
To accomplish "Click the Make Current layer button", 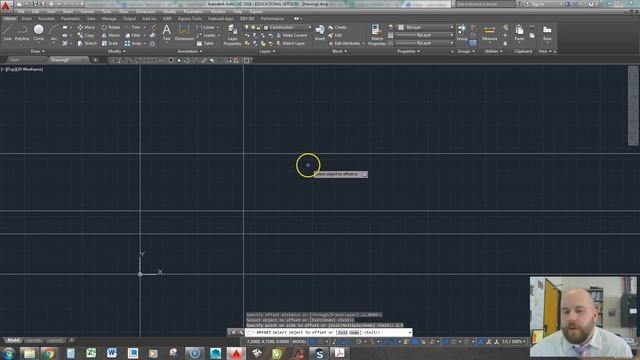I will 291,35.
